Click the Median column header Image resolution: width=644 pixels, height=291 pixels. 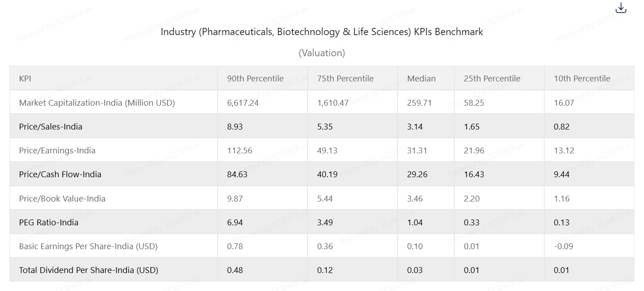click(421, 78)
